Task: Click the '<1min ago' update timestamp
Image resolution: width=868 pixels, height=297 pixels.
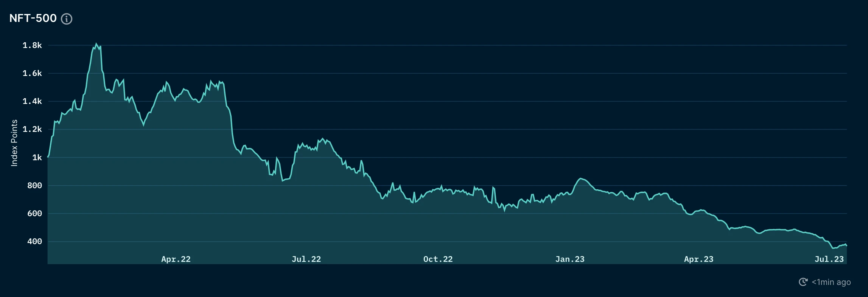Action: click(x=831, y=282)
